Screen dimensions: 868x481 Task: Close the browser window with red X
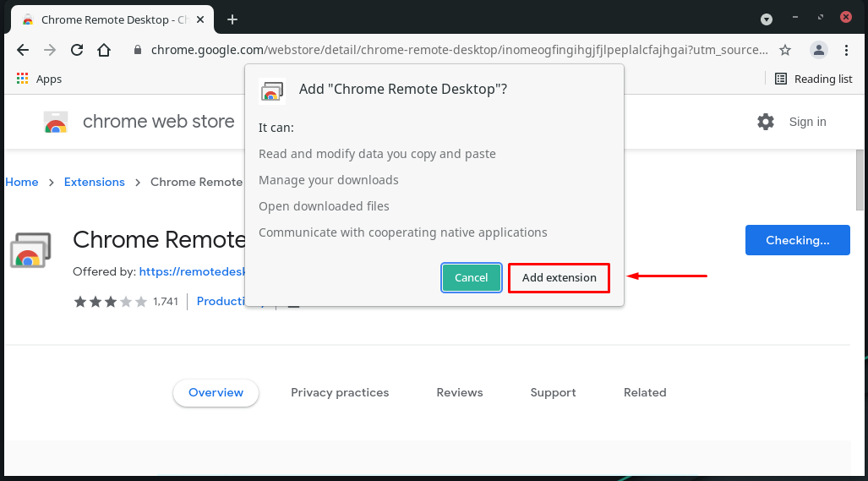click(846, 17)
